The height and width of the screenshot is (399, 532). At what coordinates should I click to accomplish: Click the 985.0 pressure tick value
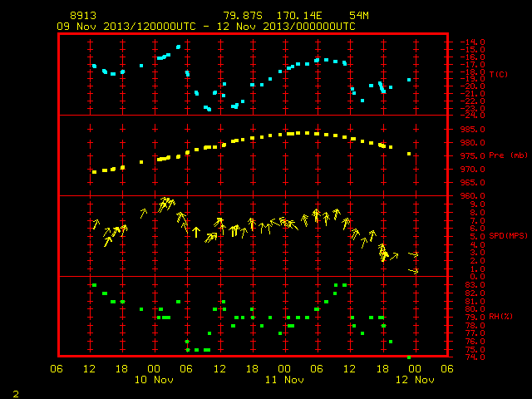[x=472, y=130]
